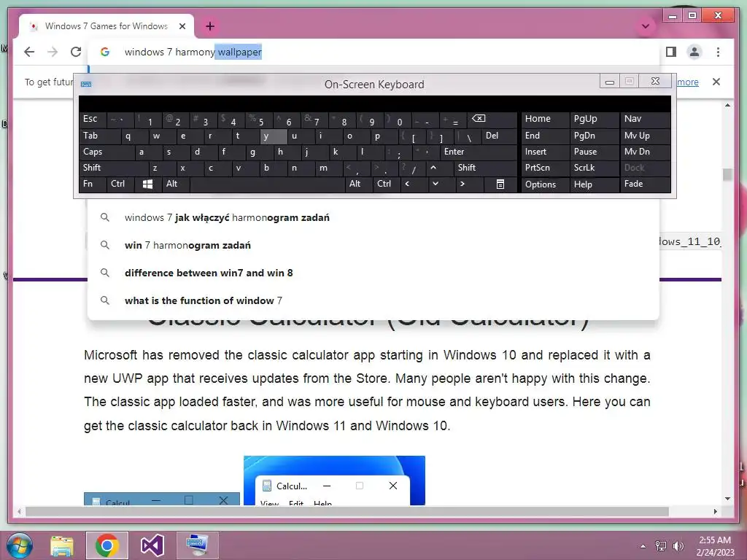Click the scroll down arrow of page
The height and width of the screenshot is (560, 747).
pos(727,499)
